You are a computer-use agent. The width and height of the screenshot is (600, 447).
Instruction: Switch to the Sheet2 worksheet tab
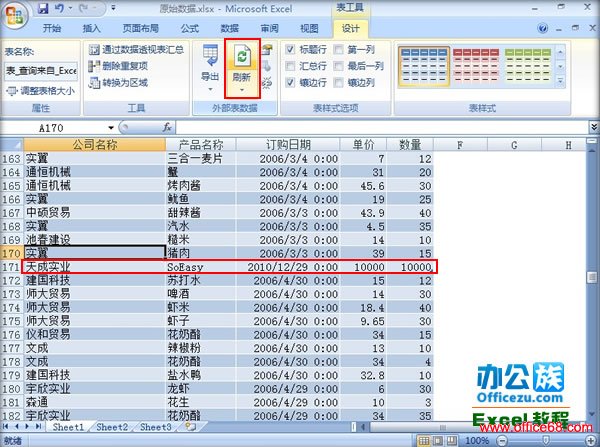click(x=112, y=427)
